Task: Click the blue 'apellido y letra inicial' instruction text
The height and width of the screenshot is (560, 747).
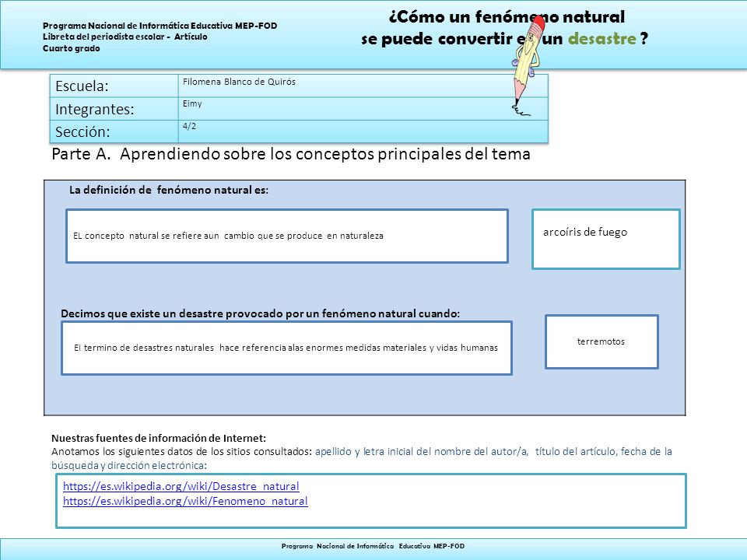Action: coord(493,451)
